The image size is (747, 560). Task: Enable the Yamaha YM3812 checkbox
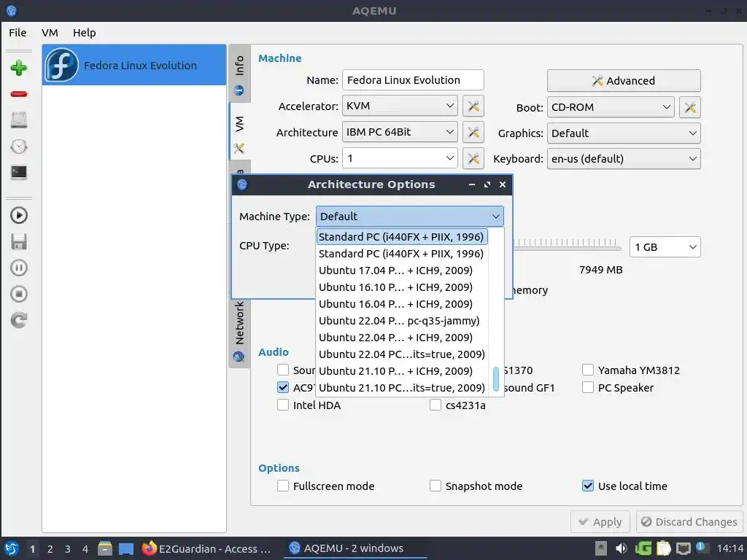(x=588, y=370)
